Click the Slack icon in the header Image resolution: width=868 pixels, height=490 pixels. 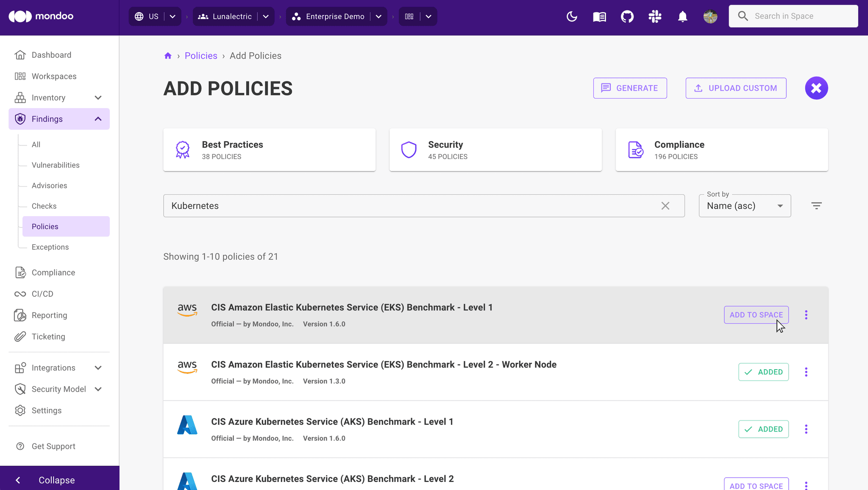[x=654, y=17]
